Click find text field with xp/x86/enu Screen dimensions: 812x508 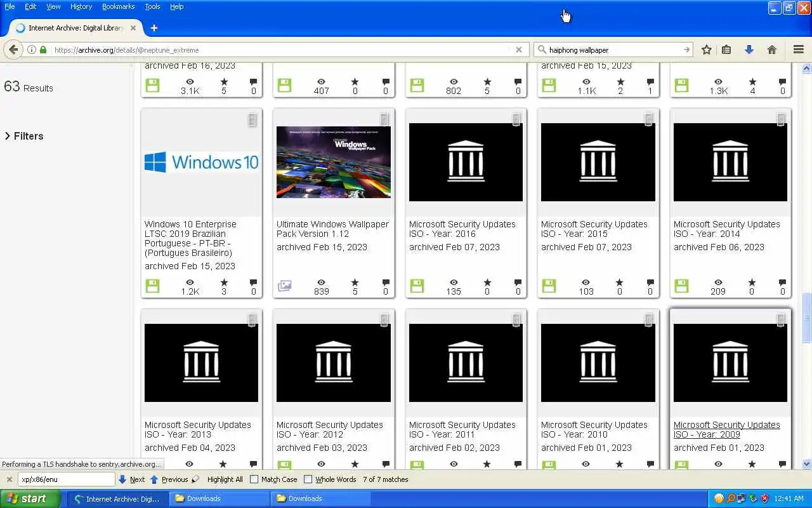pos(66,479)
